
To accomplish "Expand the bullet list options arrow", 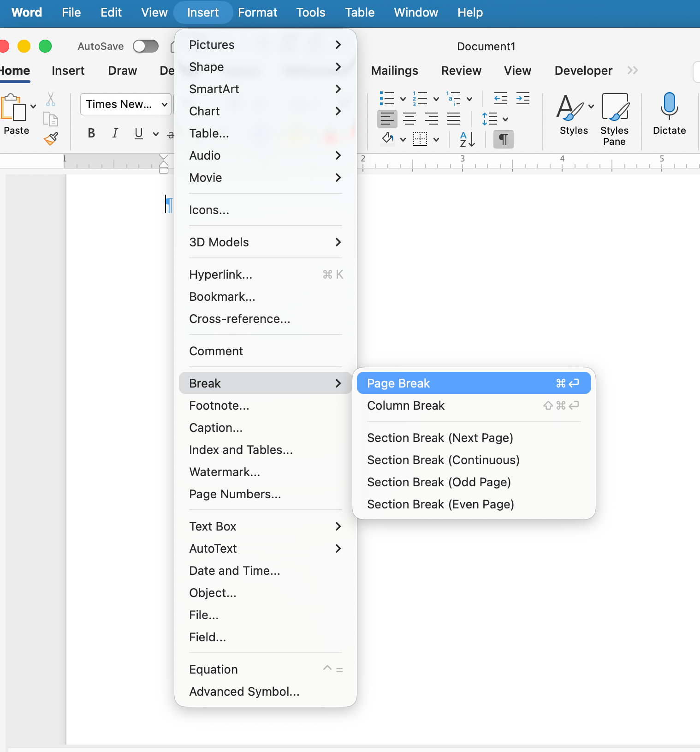I will tap(403, 99).
